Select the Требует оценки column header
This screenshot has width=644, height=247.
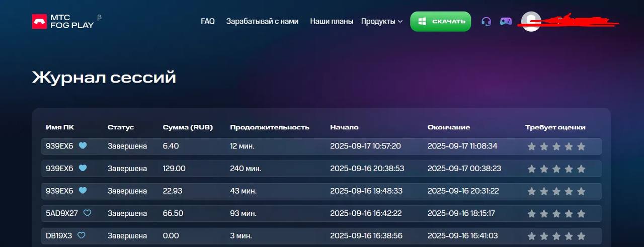point(555,127)
